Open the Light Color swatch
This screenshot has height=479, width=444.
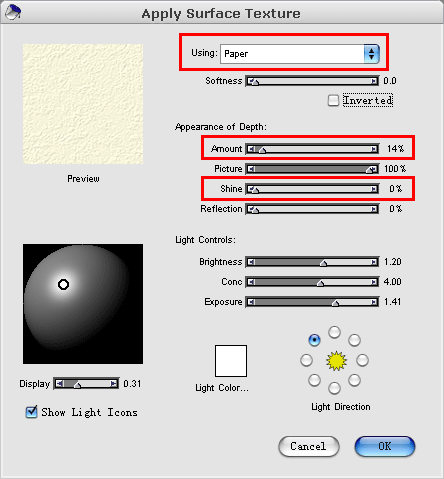(231, 361)
